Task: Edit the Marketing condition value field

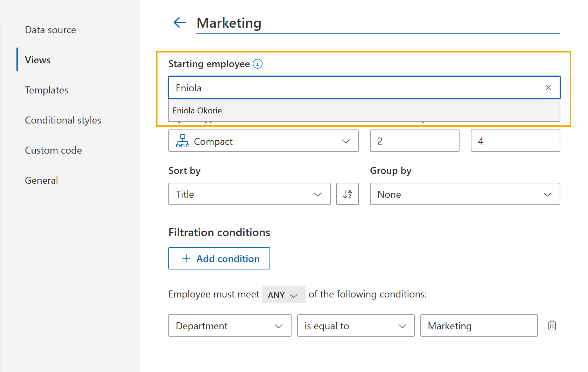Action: coord(479,325)
